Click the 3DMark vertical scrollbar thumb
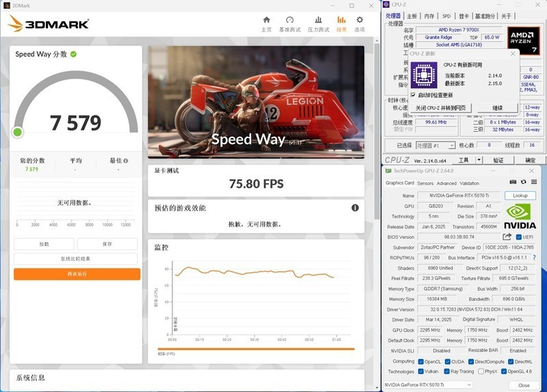547x392 pixels. pos(377,130)
